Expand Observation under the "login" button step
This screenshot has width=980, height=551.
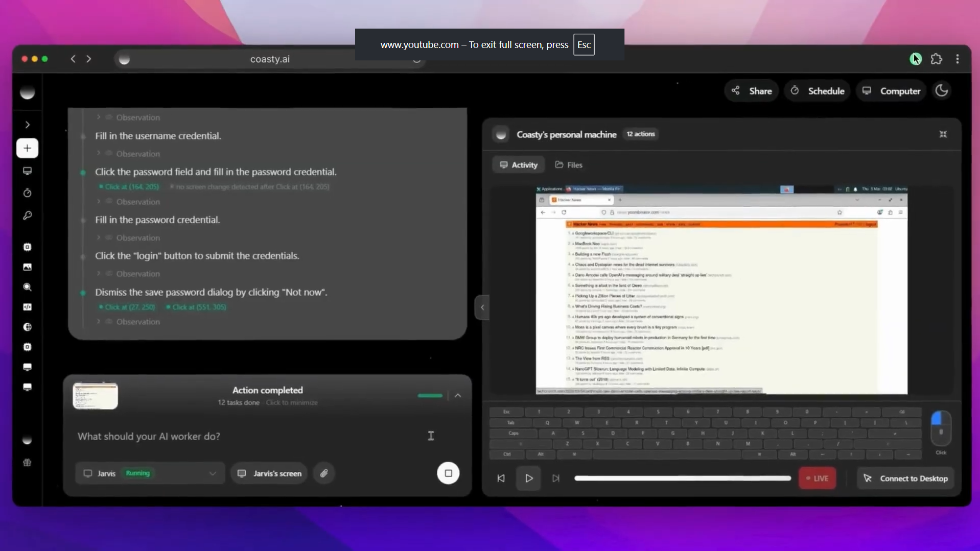(x=128, y=274)
